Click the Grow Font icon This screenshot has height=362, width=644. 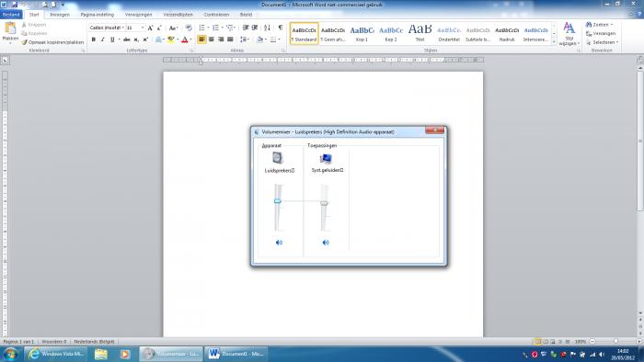point(150,28)
